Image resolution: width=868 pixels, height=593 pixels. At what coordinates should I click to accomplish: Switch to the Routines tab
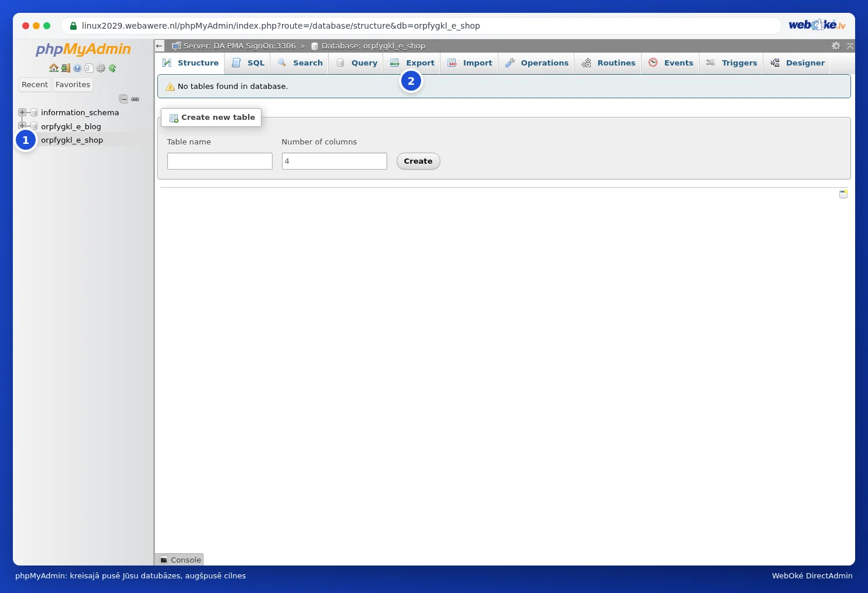coord(608,63)
